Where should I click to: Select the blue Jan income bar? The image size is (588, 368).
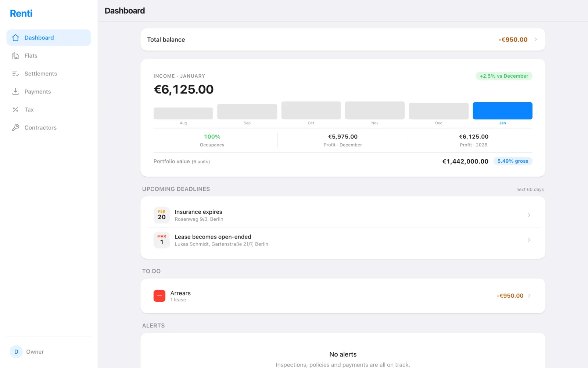502,111
